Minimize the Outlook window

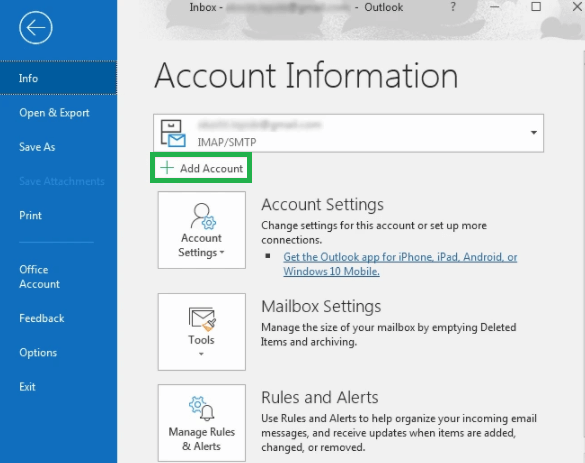[x=494, y=7]
